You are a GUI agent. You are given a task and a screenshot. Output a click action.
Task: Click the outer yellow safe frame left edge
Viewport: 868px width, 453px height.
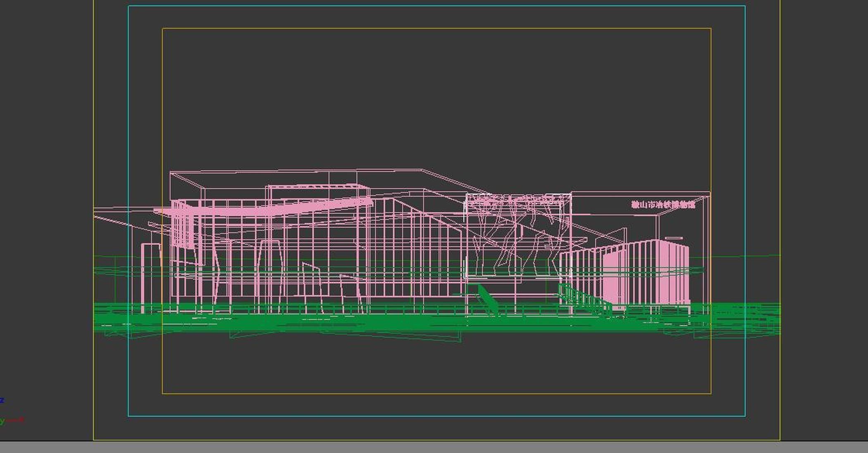pyautogui.click(x=93, y=124)
